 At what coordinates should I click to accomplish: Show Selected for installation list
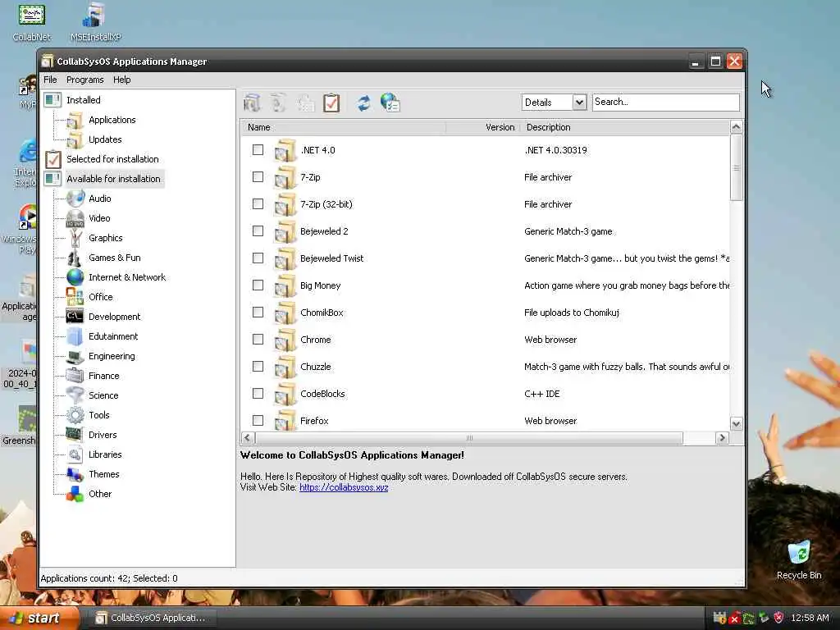point(112,159)
